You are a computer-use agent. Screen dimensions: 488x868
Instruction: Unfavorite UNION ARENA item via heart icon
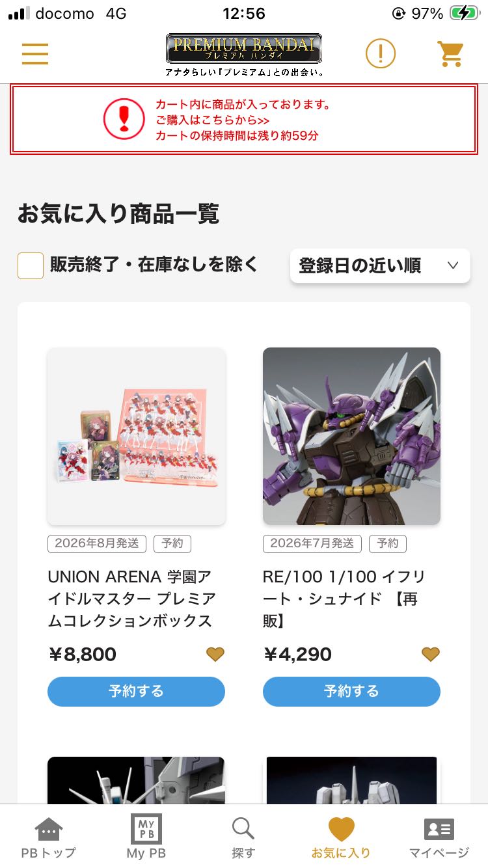[215, 655]
